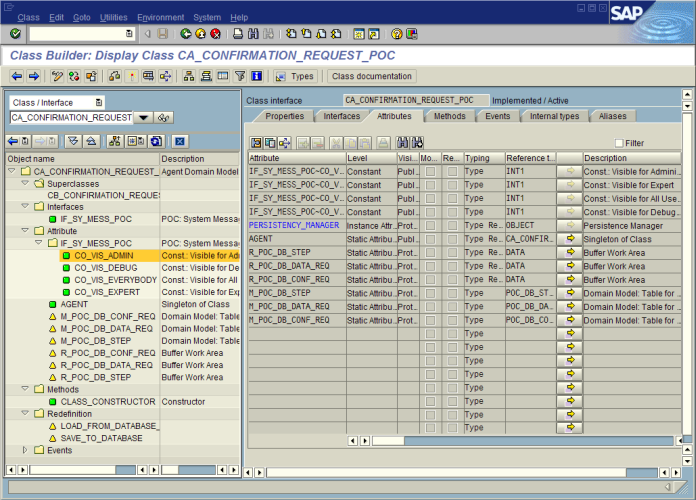Image resolution: width=696 pixels, height=500 pixels.
Task: Open the Utilities menu
Action: 114,17
